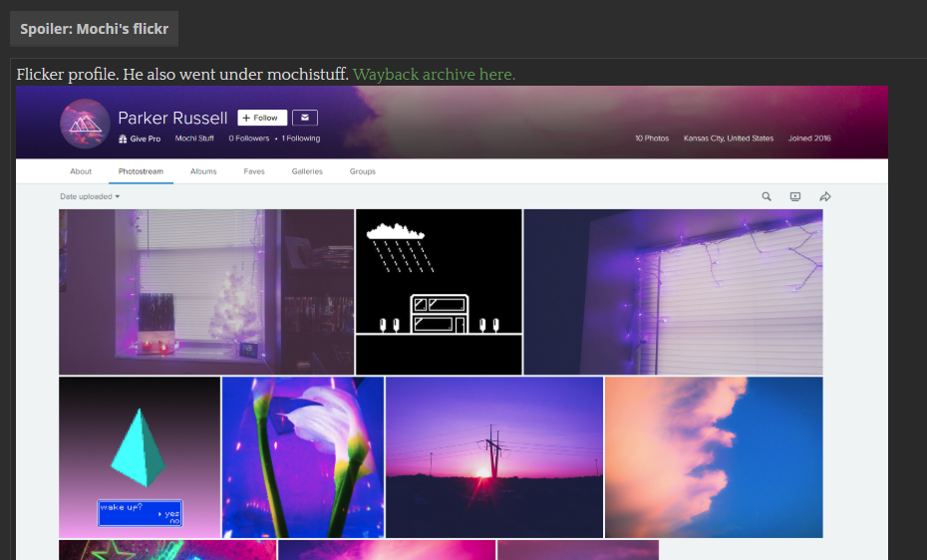
Task: Open the teal pyramid wake up image
Action: pos(140,457)
